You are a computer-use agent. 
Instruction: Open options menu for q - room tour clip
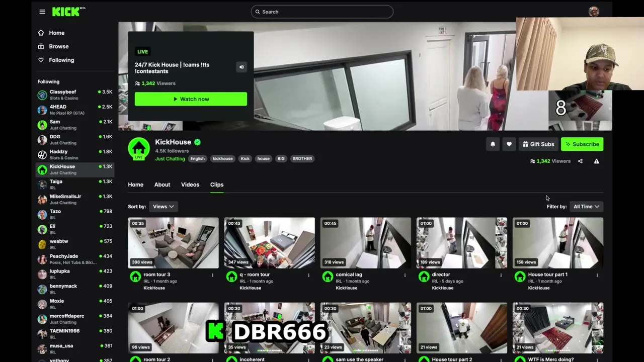(308, 275)
